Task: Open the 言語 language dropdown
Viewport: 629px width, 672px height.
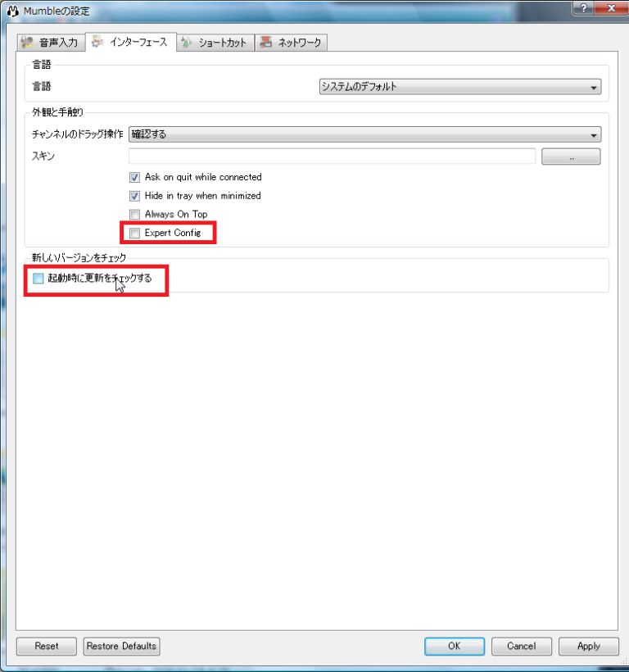Action: pos(459,87)
